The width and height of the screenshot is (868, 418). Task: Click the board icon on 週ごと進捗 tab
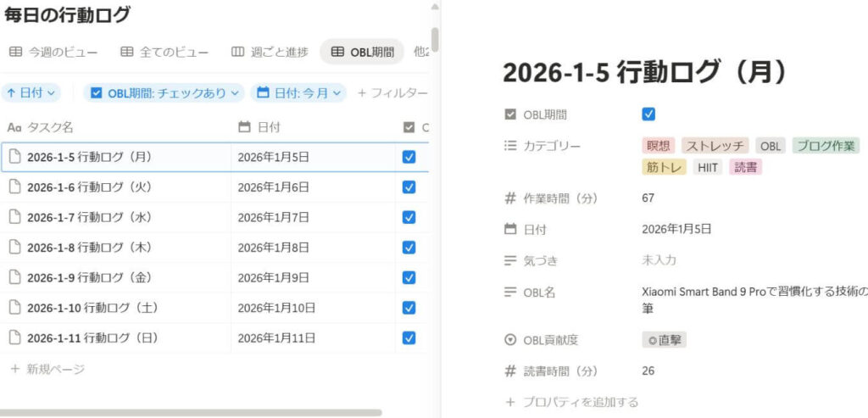click(237, 52)
